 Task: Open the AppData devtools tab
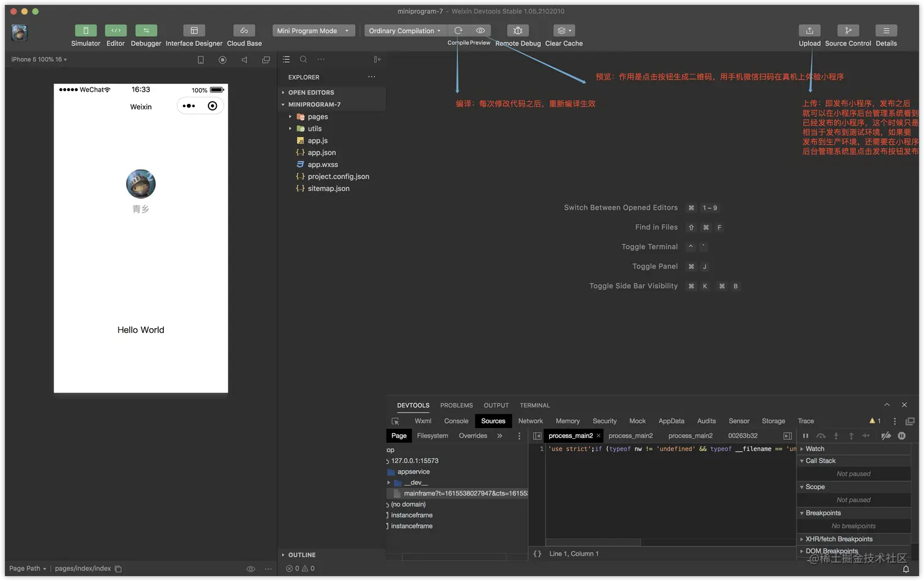671,421
